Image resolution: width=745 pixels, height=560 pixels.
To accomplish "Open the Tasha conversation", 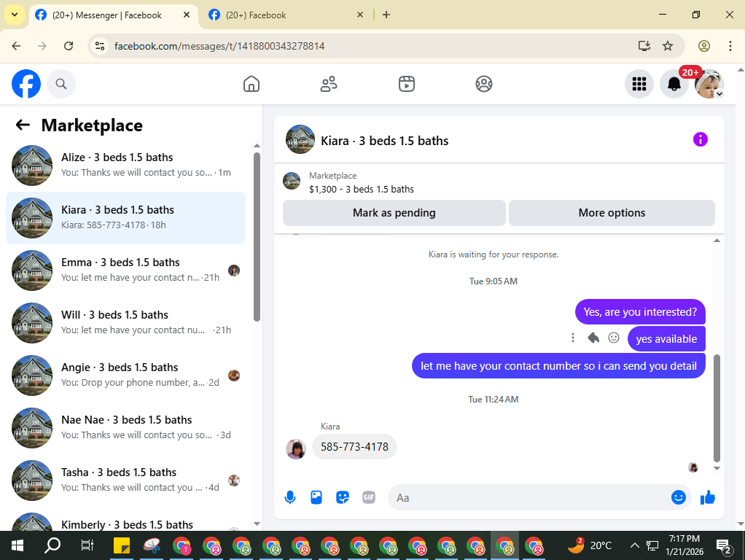I will [125, 480].
